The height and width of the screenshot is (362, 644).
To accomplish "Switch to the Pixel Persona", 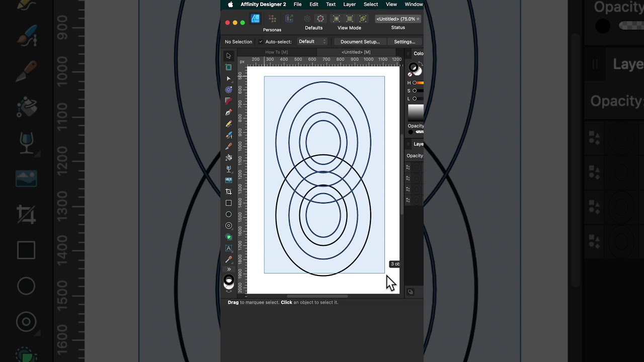I will 272,19.
